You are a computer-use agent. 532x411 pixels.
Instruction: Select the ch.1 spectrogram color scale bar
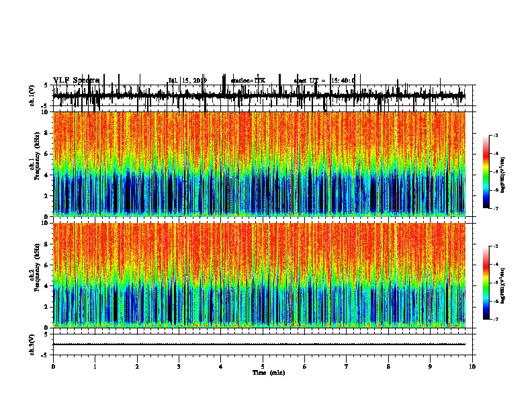[x=486, y=172]
